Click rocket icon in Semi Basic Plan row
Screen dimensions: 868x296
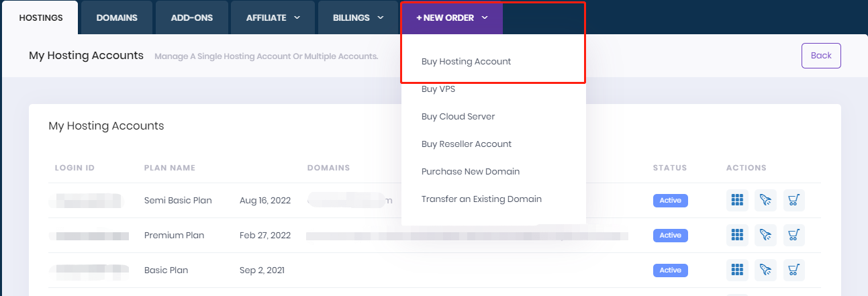tap(765, 200)
